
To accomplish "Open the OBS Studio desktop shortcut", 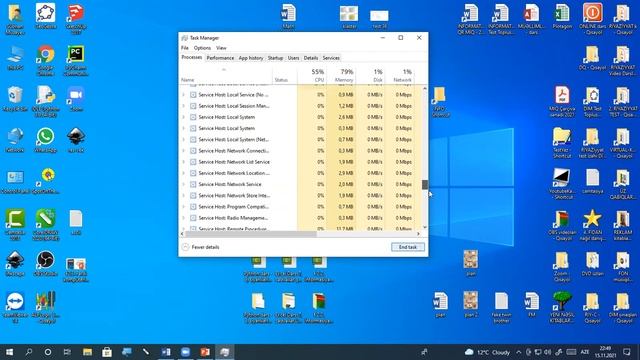I will 45,264.
